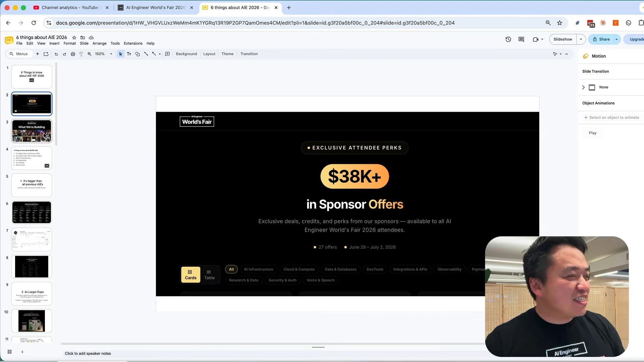Screen dimensions: 644x362
Task: Click the Transition button
Action: (249, 54)
